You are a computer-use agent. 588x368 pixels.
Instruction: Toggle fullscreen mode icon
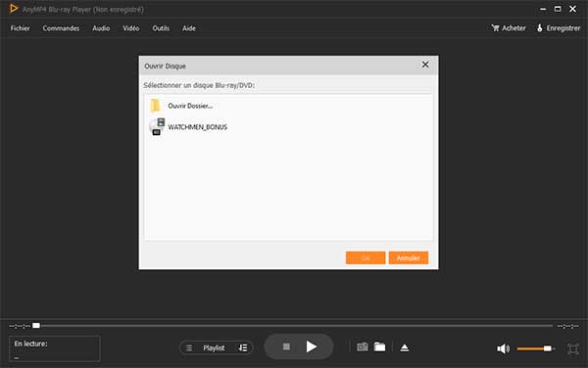[x=572, y=348]
